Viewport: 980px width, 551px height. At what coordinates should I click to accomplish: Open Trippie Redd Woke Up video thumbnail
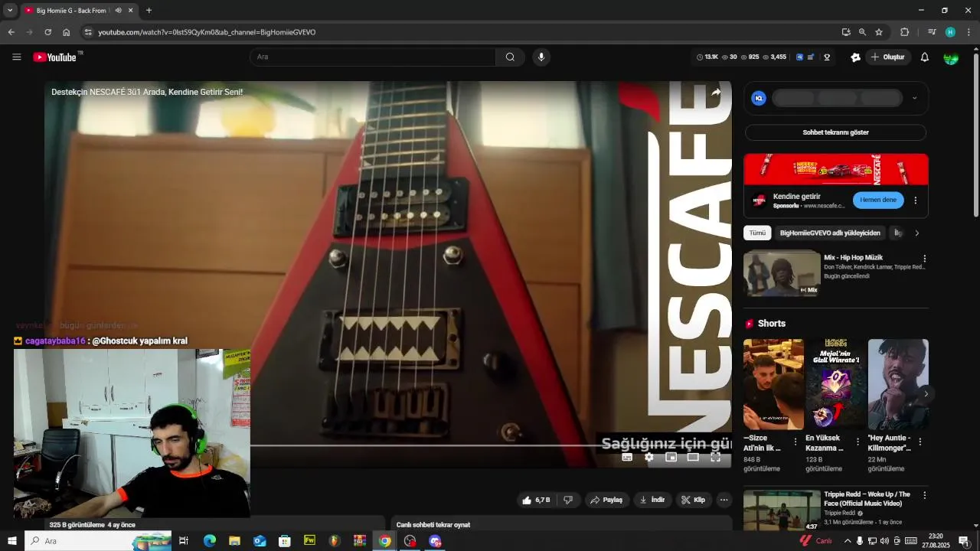tap(782, 510)
